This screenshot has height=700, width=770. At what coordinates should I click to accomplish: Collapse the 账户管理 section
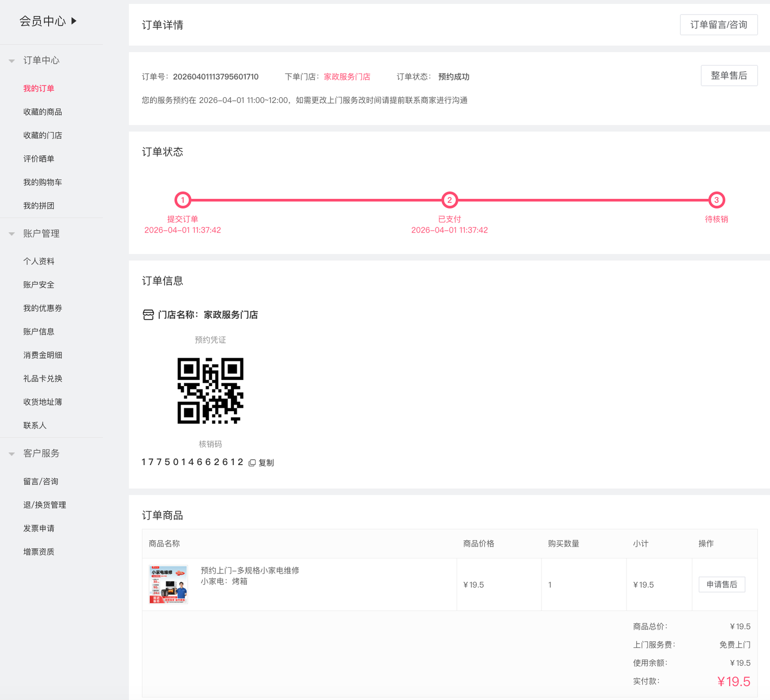point(11,233)
